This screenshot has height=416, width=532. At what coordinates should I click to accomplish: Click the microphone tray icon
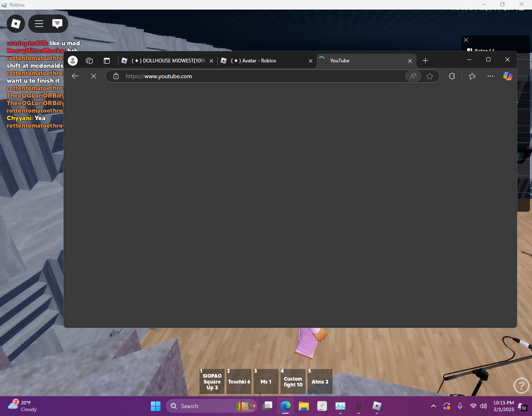[460, 406]
